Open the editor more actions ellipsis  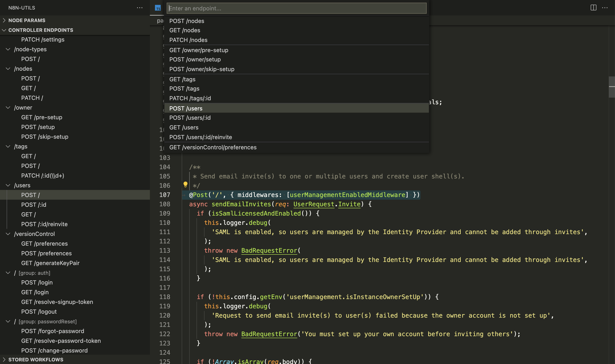click(605, 8)
